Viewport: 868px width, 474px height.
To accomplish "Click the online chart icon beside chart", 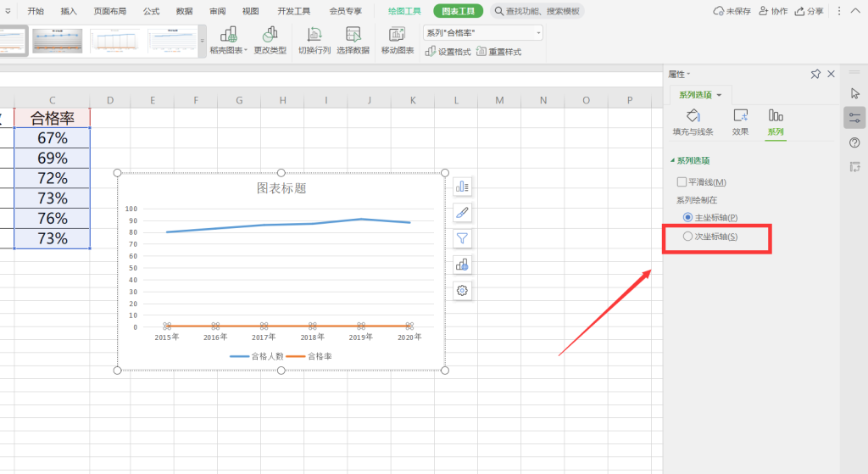I will (x=462, y=265).
